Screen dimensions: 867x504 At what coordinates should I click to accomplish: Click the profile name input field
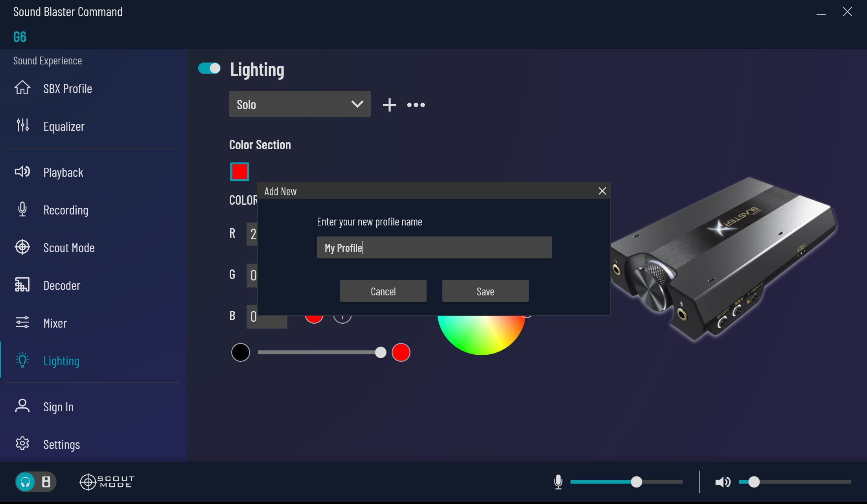click(x=434, y=247)
